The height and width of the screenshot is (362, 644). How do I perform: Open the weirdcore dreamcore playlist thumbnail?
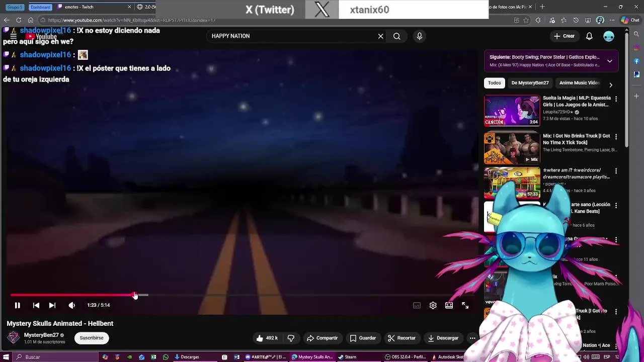pyautogui.click(x=512, y=183)
